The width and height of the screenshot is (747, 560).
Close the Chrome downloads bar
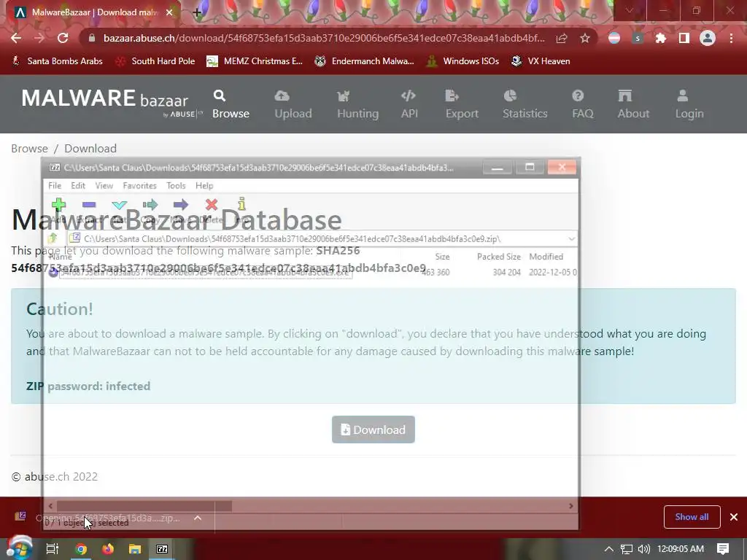(734, 517)
